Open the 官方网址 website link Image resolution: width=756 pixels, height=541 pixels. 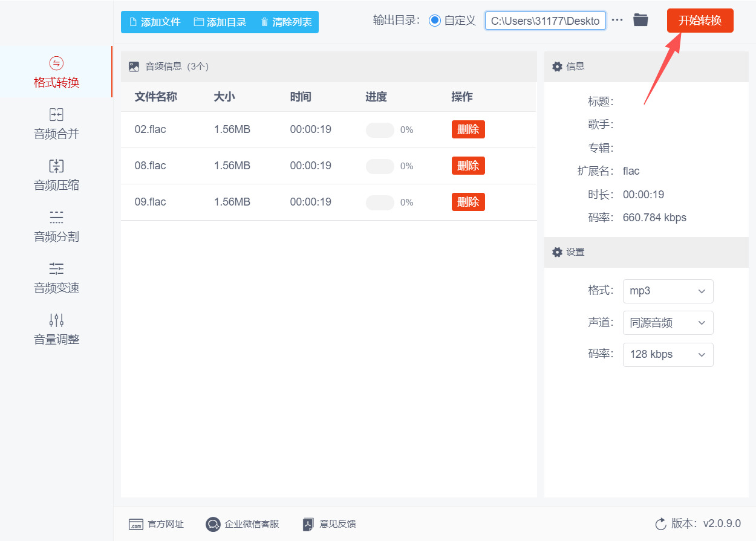coord(156,524)
